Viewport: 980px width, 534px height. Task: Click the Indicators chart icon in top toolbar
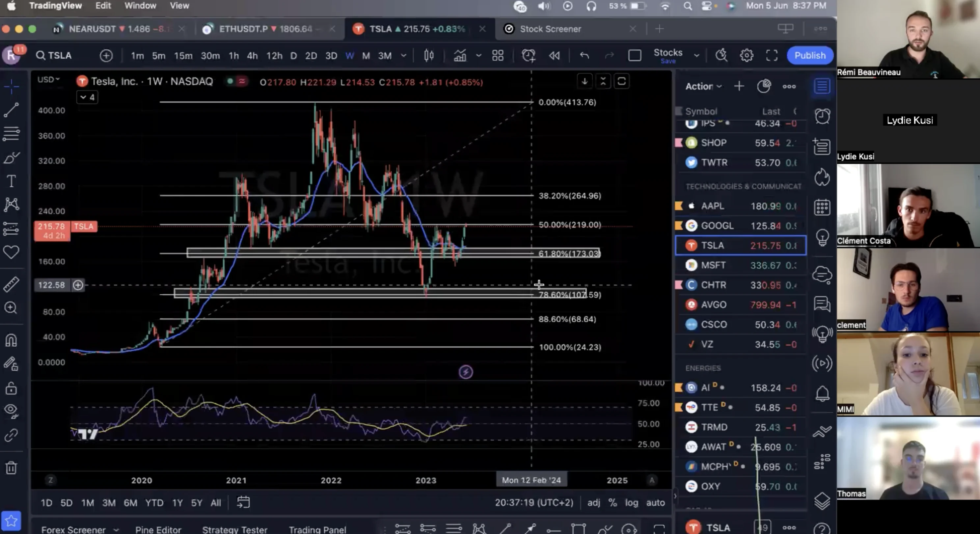[x=460, y=56]
